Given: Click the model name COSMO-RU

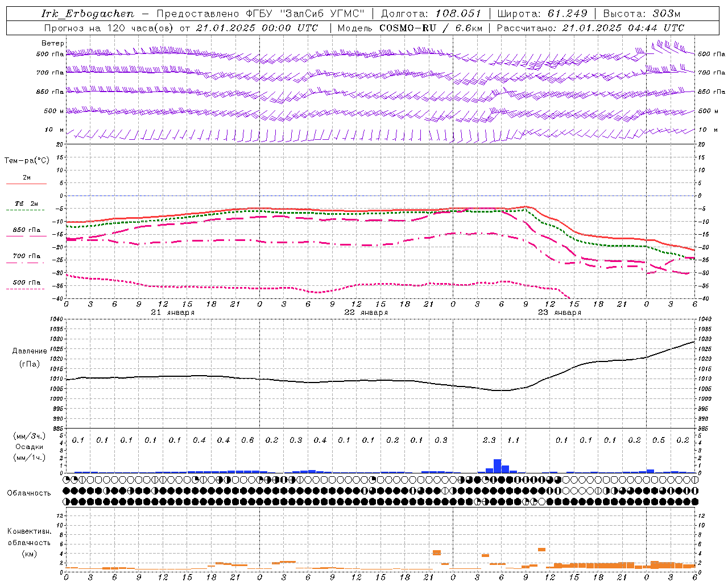Looking at the screenshot, I should pos(407,28).
